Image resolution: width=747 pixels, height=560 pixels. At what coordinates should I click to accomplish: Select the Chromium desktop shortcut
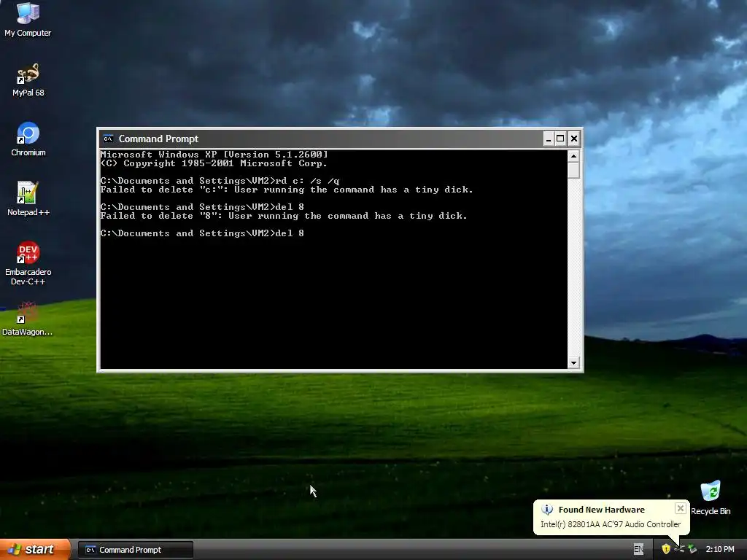click(28, 139)
